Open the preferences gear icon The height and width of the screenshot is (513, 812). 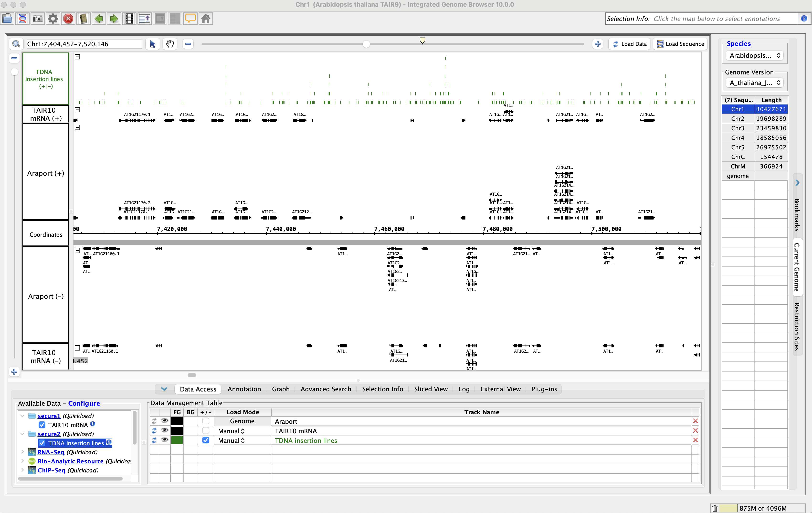[x=53, y=19]
